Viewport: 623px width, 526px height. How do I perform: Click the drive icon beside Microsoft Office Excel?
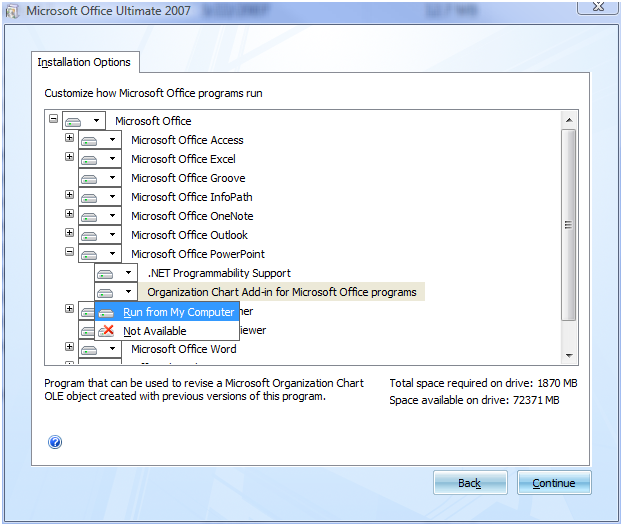point(89,160)
